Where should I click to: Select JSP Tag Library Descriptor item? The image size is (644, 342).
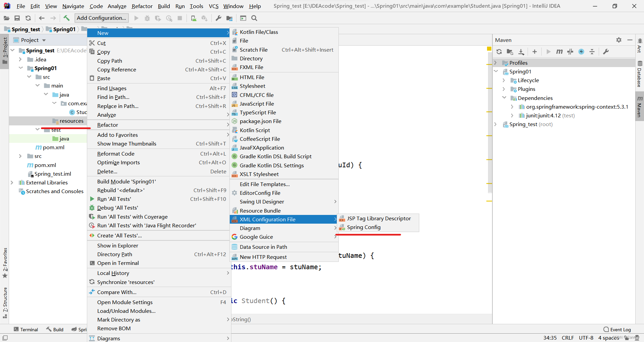point(378,219)
